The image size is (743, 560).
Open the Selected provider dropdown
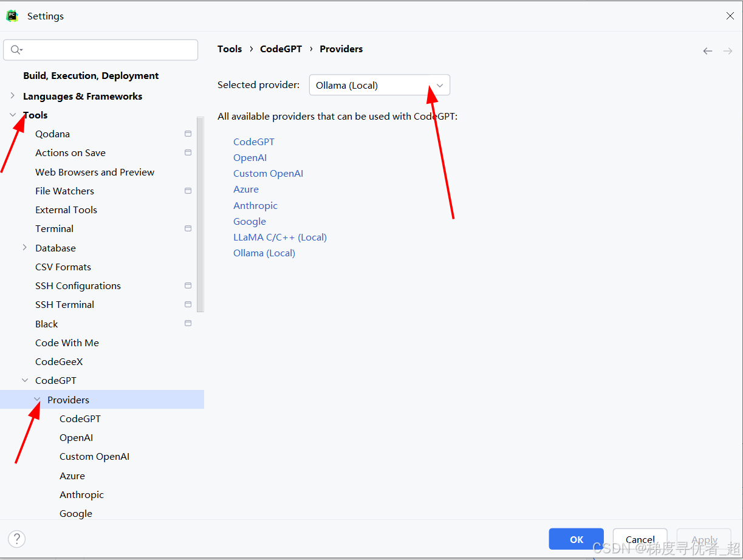pos(380,85)
